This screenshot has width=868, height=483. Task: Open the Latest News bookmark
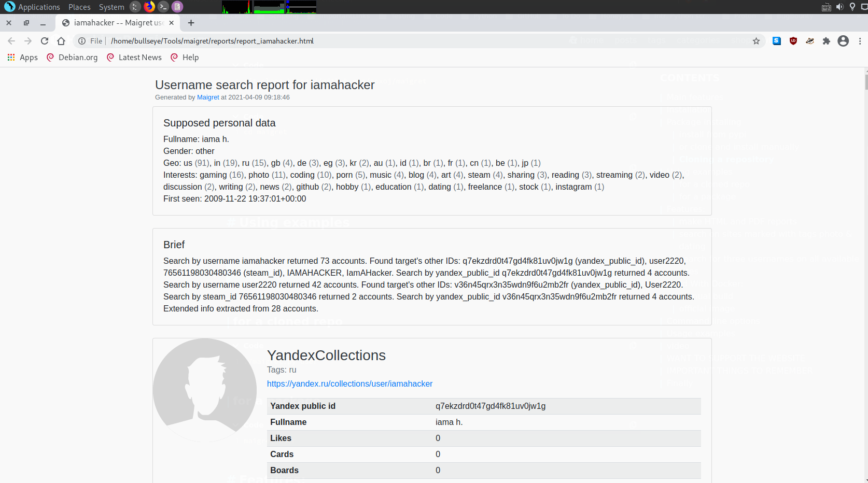point(134,58)
